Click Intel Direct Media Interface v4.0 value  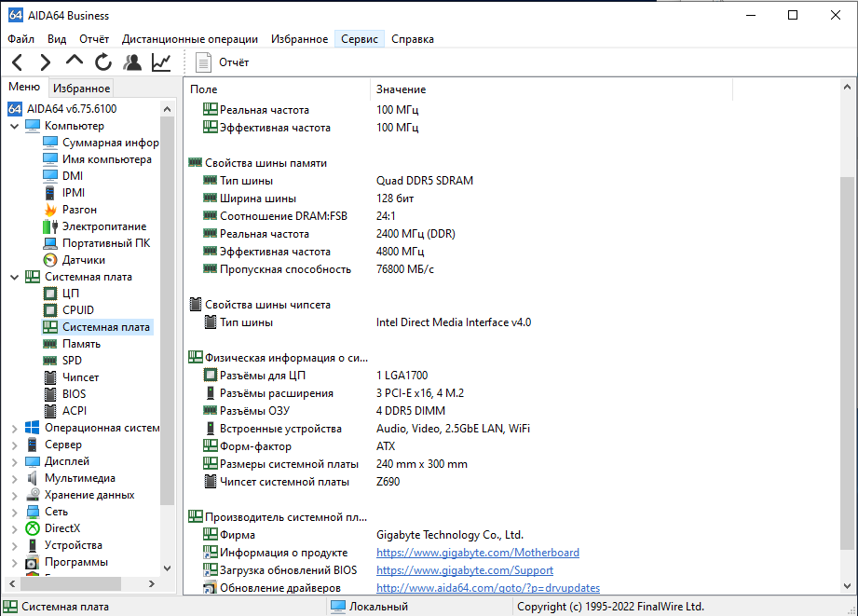tap(454, 322)
